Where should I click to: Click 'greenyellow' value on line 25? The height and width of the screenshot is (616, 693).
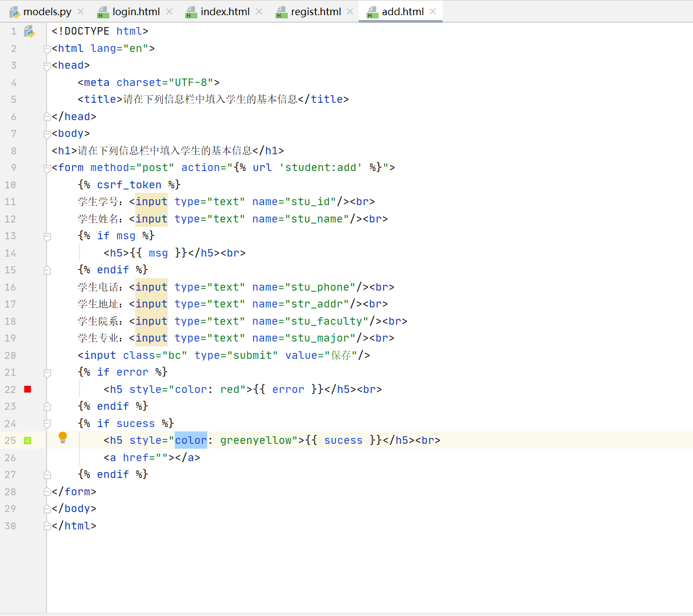[x=256, y=441]
